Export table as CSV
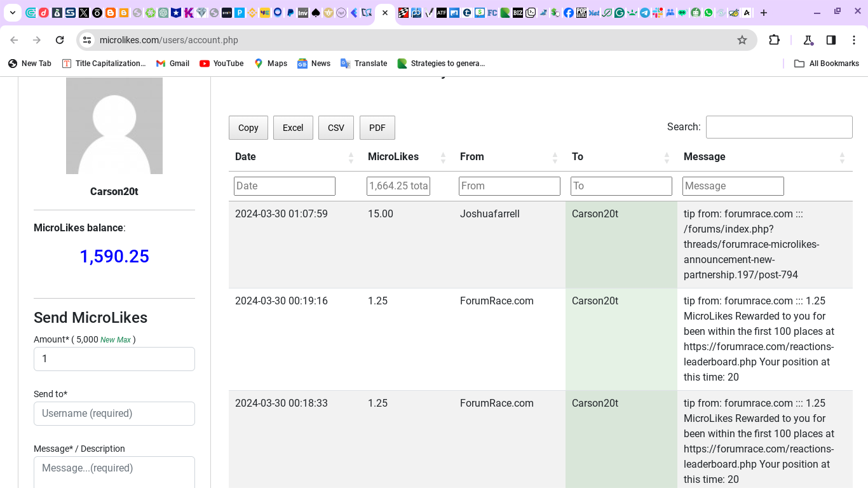The height and width of the screenshot is (488, 868). (336, 128)
